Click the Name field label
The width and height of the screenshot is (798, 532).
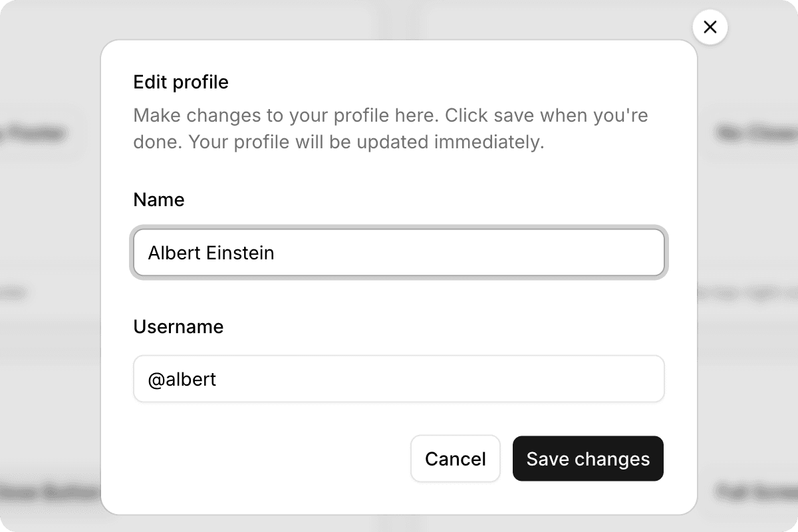(159, 199)
